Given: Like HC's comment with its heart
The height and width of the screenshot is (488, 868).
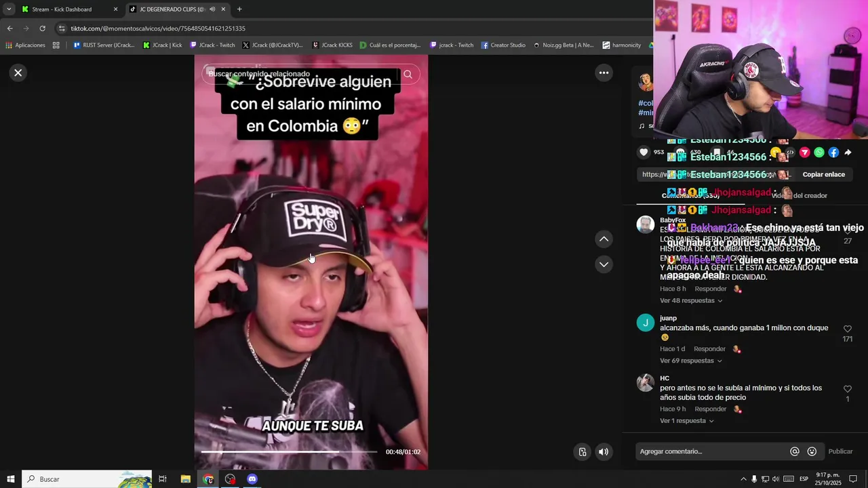Looking at the screenshot, I should tap(848, 389).
